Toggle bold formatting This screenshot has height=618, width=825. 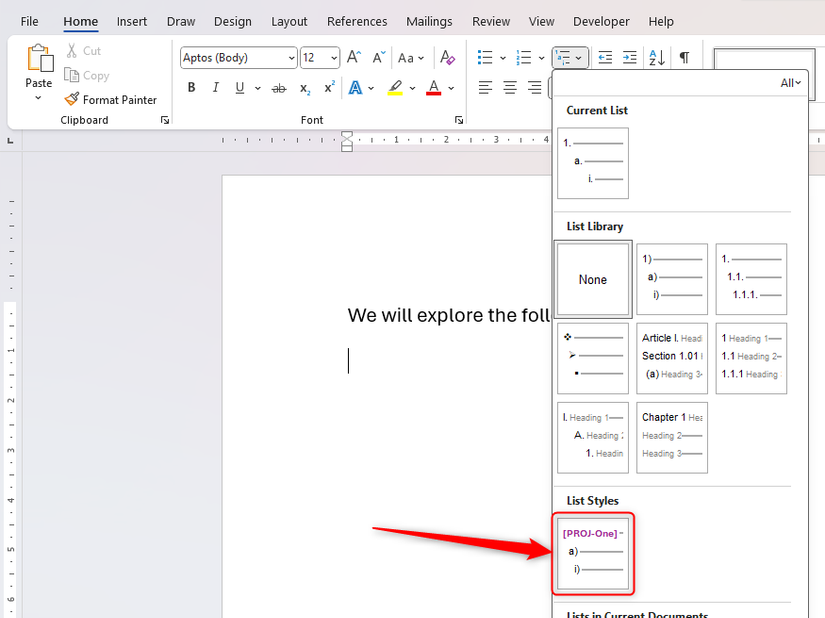click(x=191, y=88)
